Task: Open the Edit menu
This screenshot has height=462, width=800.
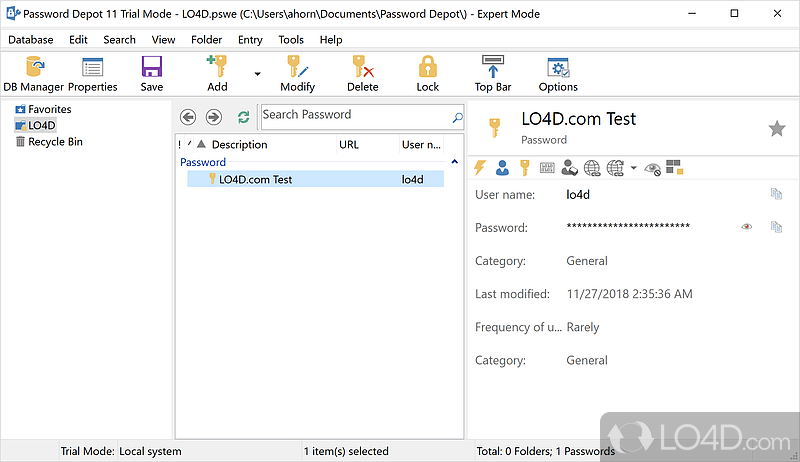Action: coord(78,40)
